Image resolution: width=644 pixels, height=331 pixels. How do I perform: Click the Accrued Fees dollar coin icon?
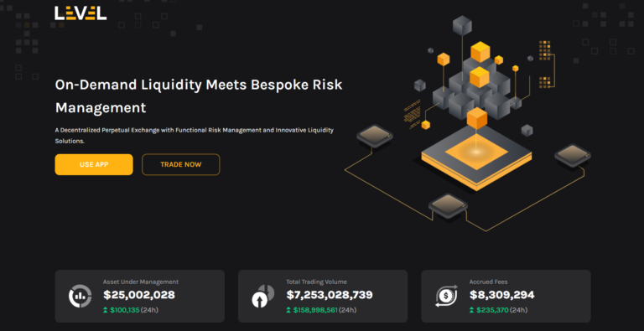click(446, 296)
